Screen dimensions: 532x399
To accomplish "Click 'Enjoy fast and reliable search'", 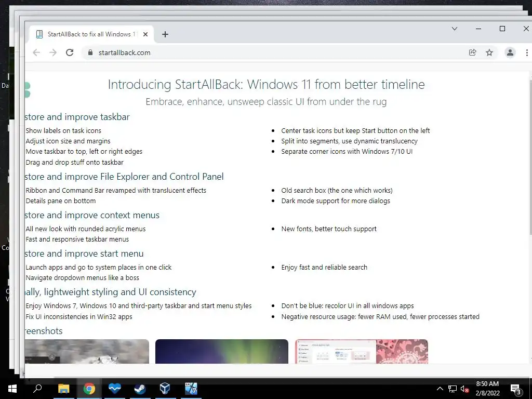I will tap(324, 268).
